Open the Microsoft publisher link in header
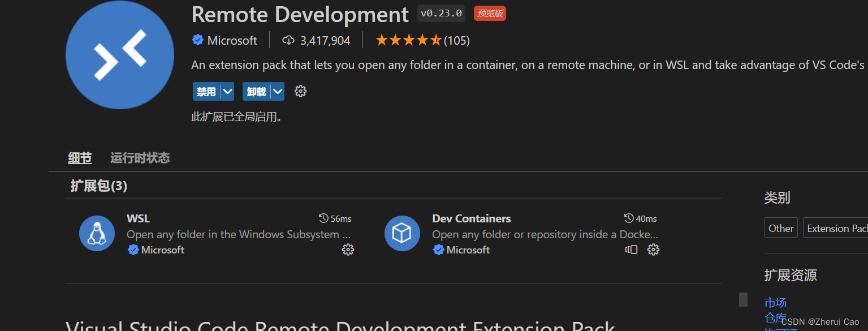This screenshot has height=331, width=868. pos(232,40)
